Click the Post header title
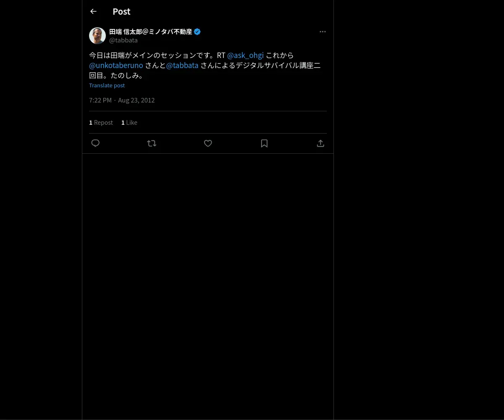 click(121, 11)
